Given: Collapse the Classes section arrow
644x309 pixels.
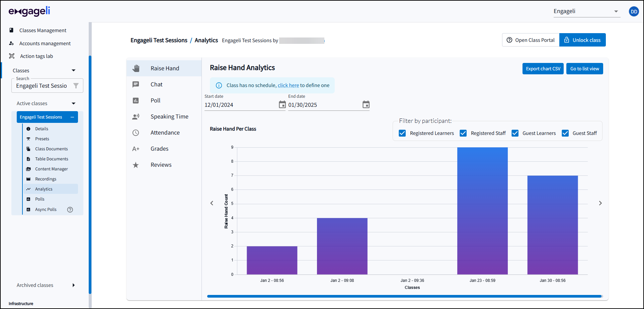Looking at the screenshot, I should [x=74, y=70].
